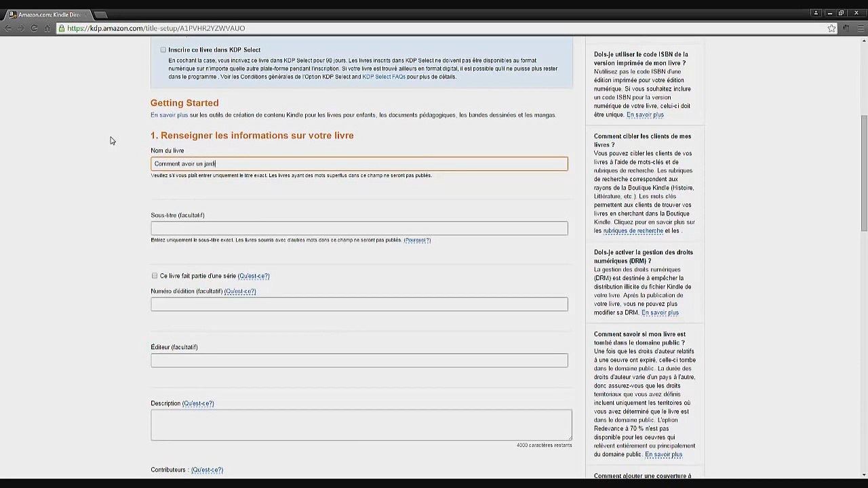Click the Getting Started heading

(x=184, y=103)
